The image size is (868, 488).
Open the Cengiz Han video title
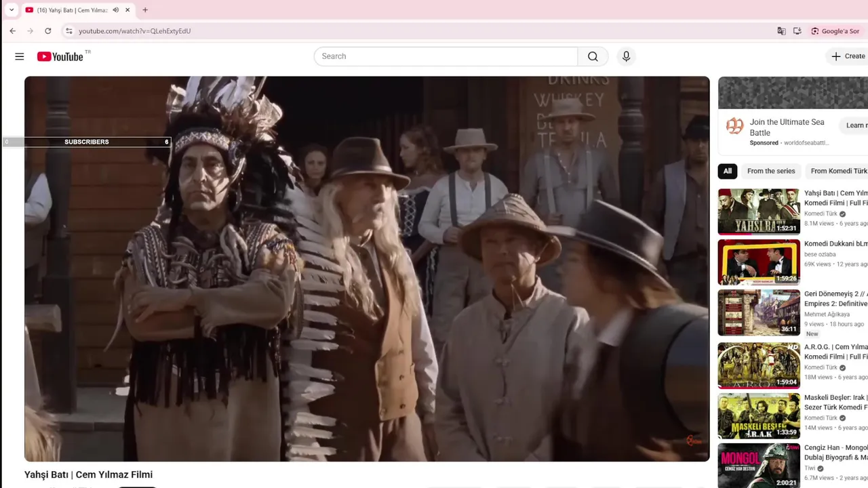click(835, 453)
